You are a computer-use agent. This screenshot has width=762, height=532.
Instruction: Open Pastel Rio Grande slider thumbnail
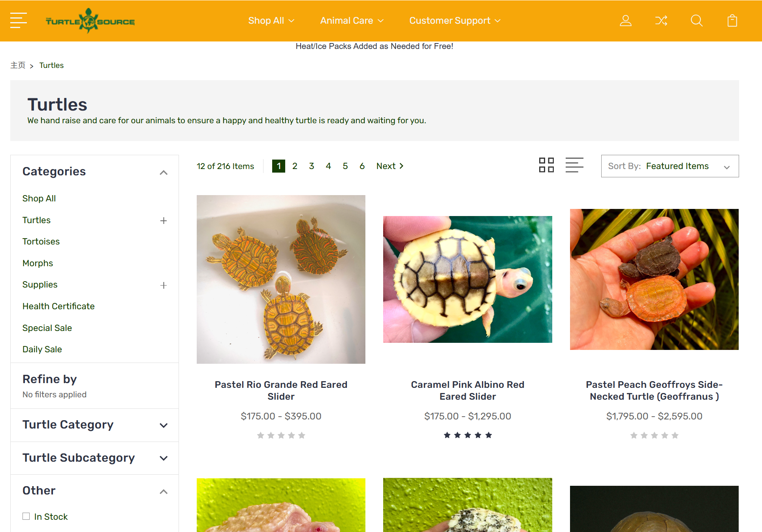(x=281, y=279)
